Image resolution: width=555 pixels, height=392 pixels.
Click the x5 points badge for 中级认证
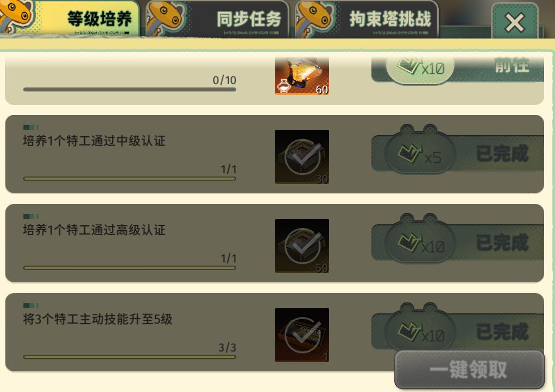point(420,153)
